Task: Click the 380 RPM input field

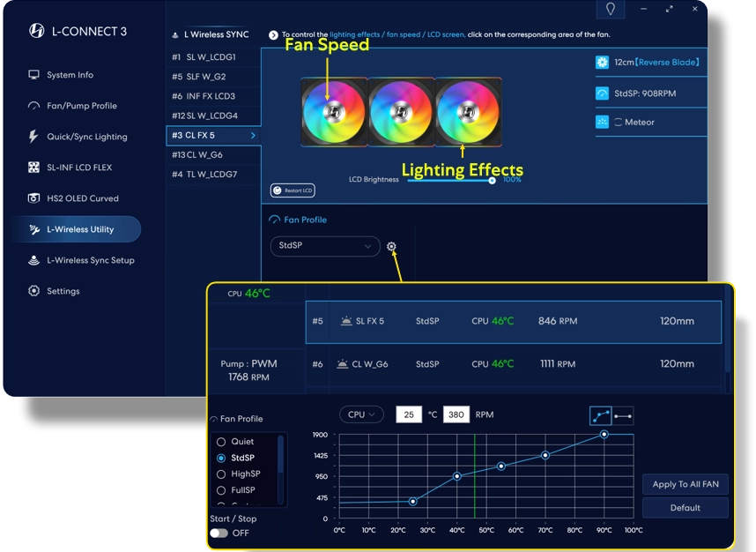Action: point(456,414)
